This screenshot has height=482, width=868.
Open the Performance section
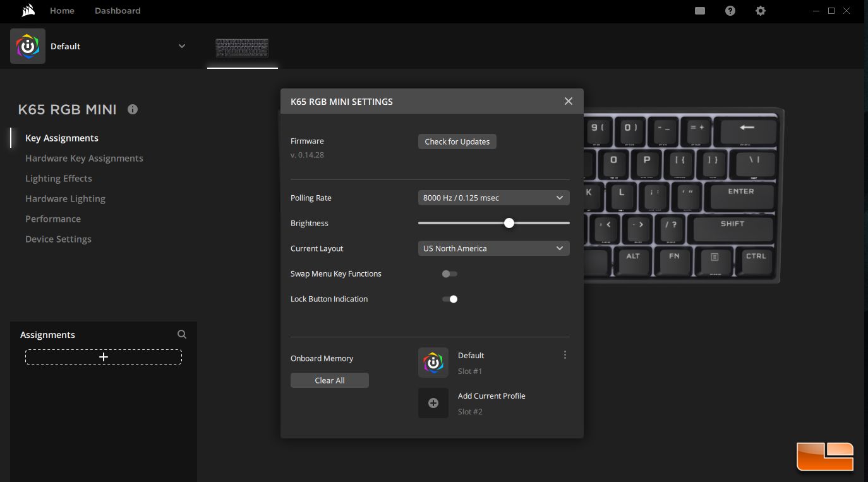[53, 219]
